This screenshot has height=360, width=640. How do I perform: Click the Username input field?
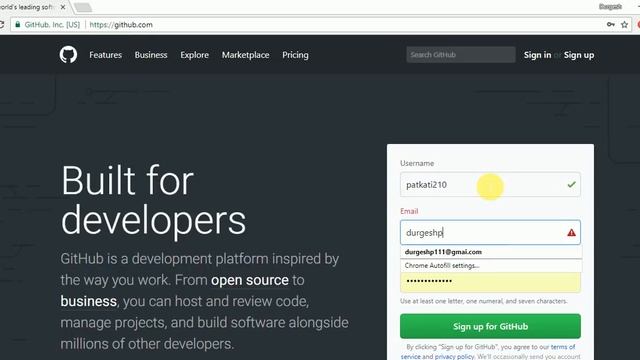pyautogui.click(x=490, y=184)
